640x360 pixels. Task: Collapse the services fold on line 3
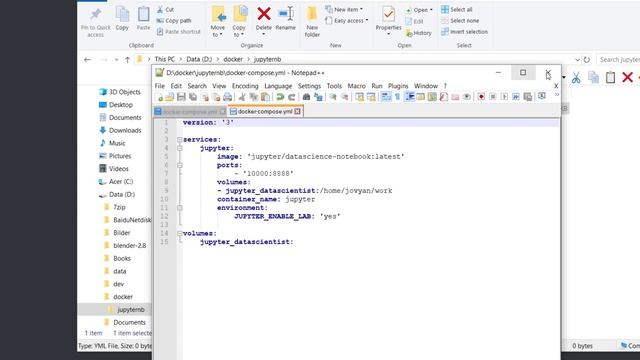point(180,140)
